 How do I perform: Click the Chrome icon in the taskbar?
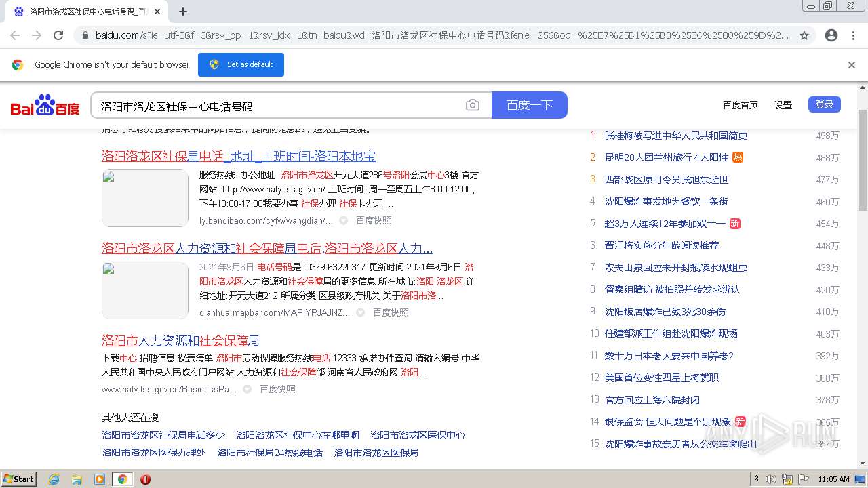(x=122, y=479)
